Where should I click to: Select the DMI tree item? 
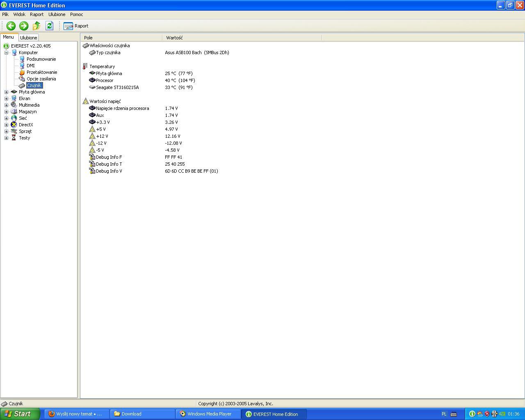(x=31, y=66)
